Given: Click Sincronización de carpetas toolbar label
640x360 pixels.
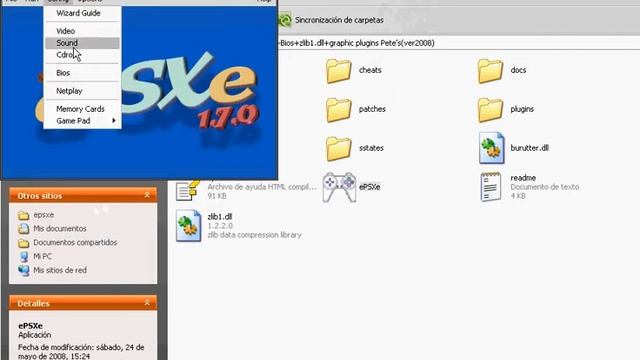Looking at the screenshot, I should (339, 20).
